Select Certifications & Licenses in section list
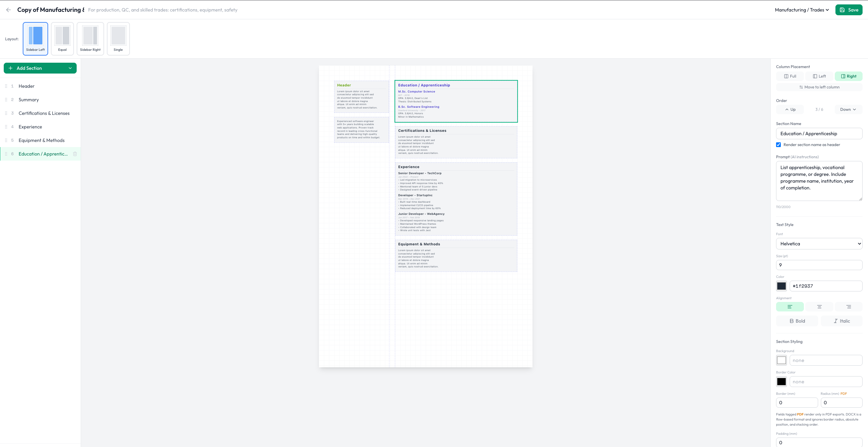Image resolution: width=868 pixels, height=447 pixels. [40, 113]
